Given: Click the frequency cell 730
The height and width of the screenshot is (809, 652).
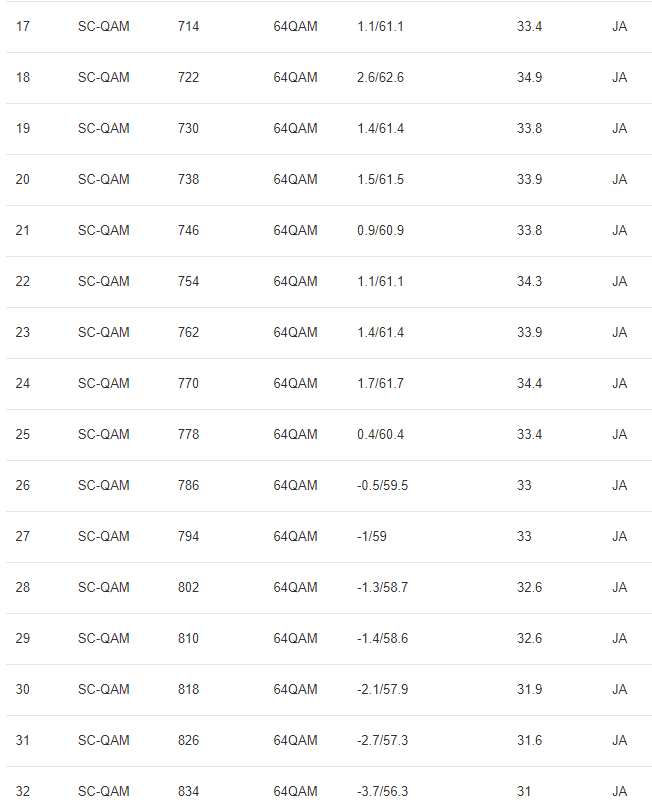Looking at the screenshot, I should 188,128.
